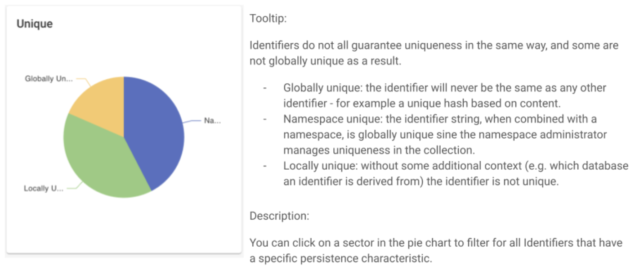Click the yellow leader line to Globally label
The image size is (644, 271).
83,81
